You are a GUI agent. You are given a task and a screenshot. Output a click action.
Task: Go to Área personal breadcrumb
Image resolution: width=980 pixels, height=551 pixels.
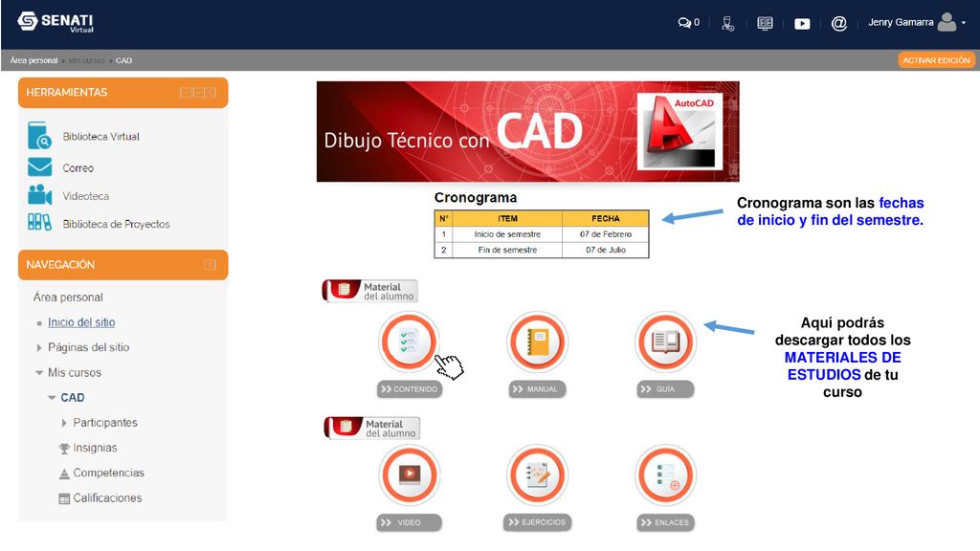point(33,60)
